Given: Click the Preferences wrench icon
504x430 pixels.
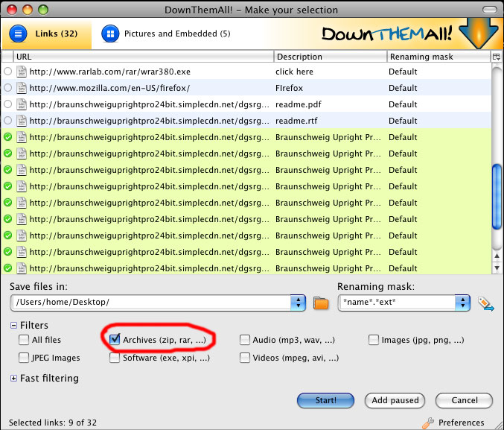Looking at the screenshot, I should point(428,423).
